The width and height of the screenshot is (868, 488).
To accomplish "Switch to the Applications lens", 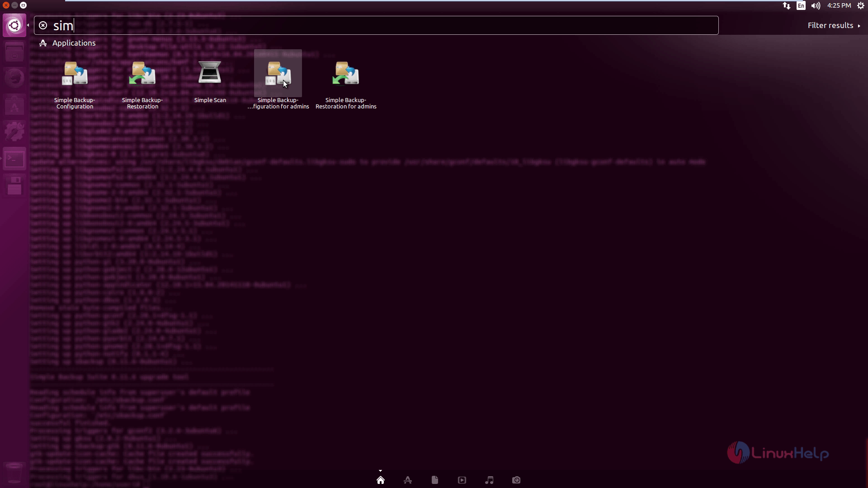I will coord(408,480).
